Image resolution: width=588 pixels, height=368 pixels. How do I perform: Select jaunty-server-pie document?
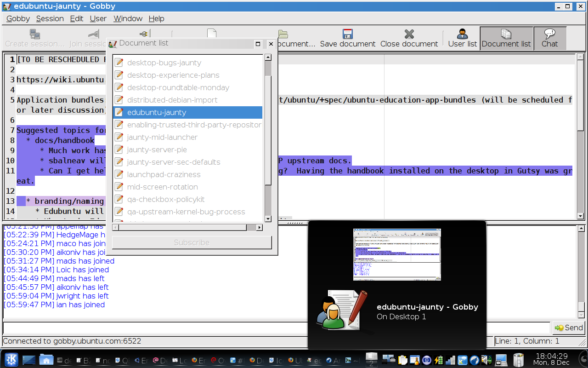coord(187,149)
